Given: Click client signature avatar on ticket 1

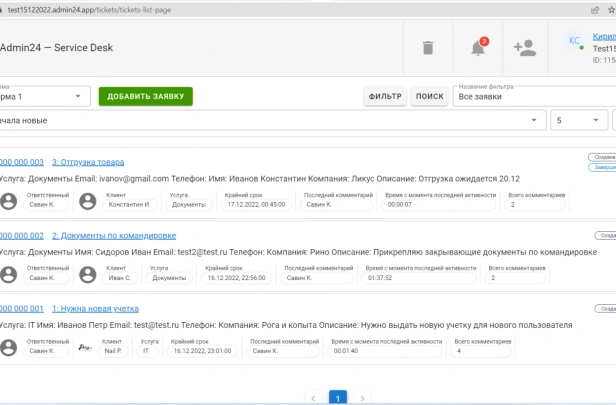Looking at the screenshot, I should point(85,347).
